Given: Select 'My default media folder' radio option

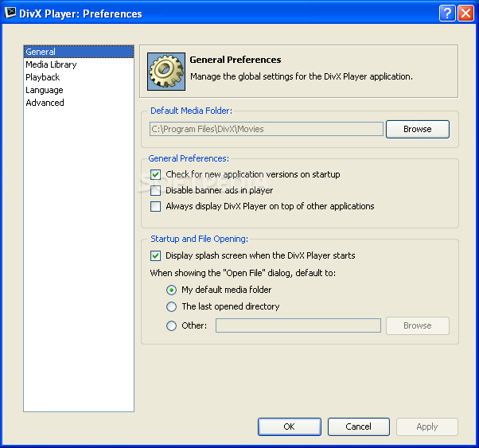Looking at the screenshot, I should point(171,290).
